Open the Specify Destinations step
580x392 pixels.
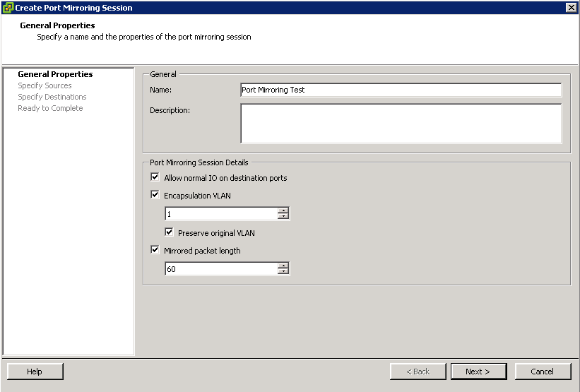click(52, 97)
